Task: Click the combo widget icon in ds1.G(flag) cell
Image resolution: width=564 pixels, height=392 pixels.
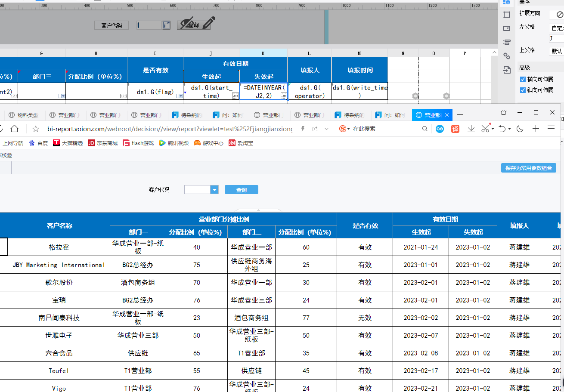Action: [179, 96]
